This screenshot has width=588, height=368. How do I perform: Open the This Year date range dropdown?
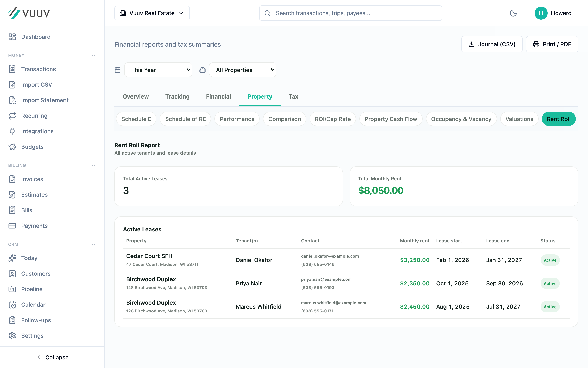pos(158,70)
